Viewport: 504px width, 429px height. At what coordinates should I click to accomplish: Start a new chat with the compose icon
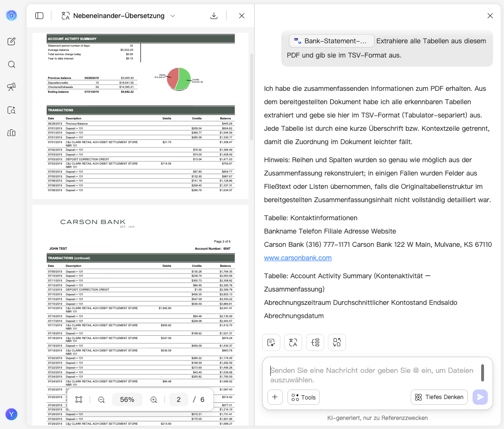tap(11, 41)
